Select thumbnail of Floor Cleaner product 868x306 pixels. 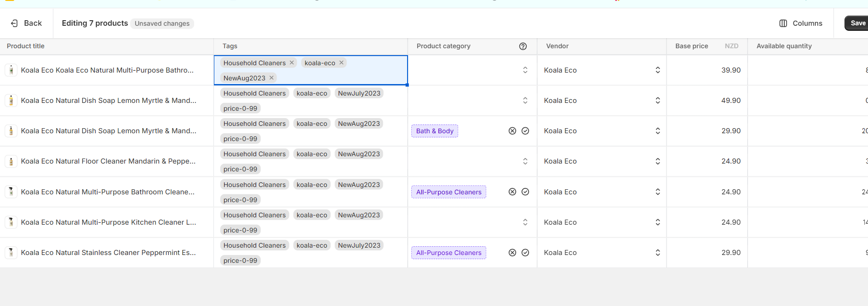[x=11, y=161]
